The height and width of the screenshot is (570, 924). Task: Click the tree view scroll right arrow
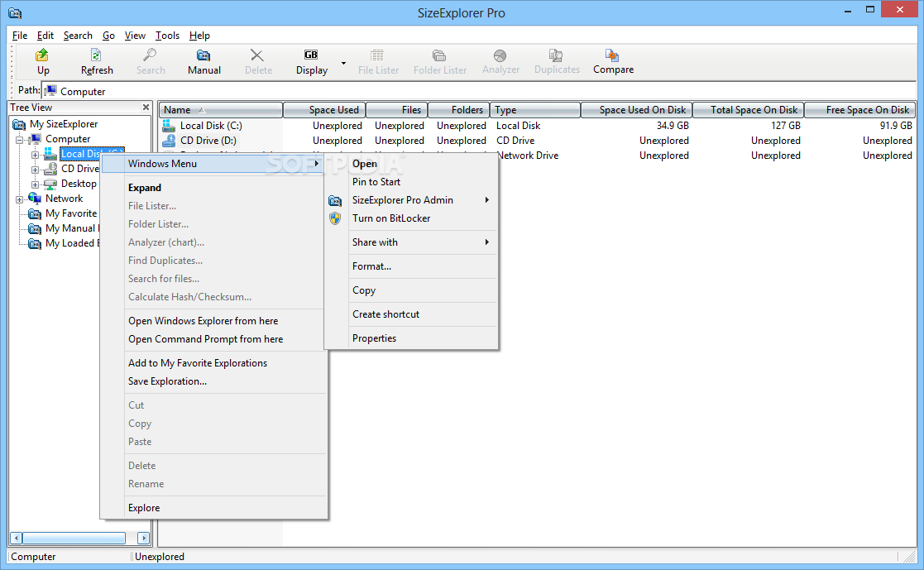pos(143,539)
